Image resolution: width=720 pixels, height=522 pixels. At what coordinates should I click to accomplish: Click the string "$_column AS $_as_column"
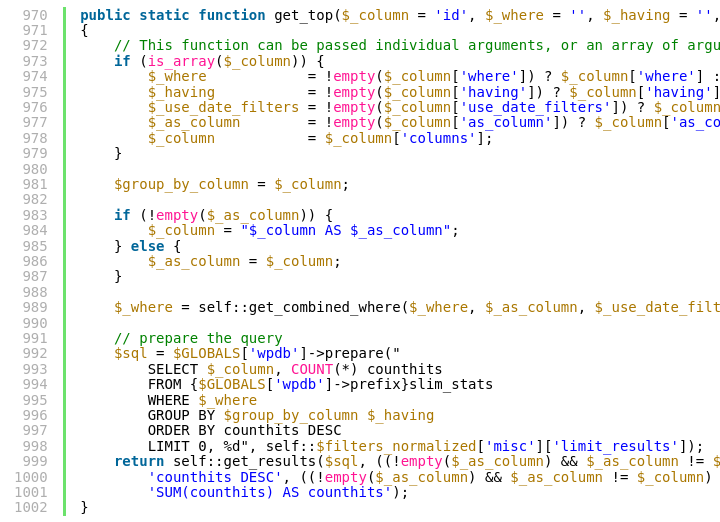tap(345, 230)
